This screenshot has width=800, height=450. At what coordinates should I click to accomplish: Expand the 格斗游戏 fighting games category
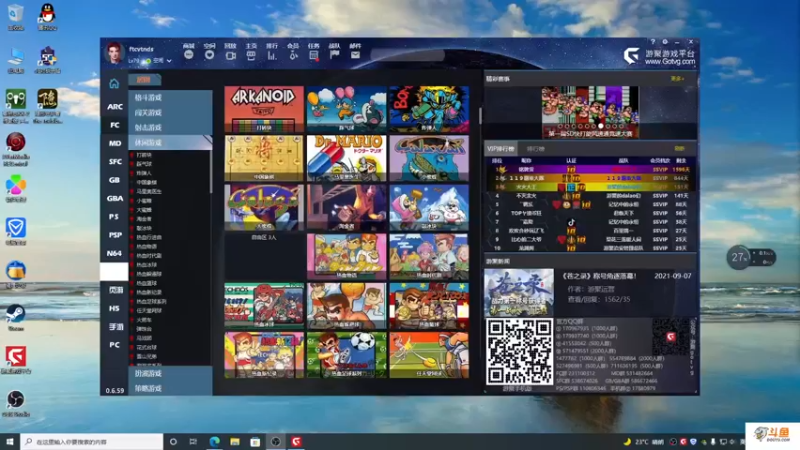pyautogui.click(x=170, y=97)
